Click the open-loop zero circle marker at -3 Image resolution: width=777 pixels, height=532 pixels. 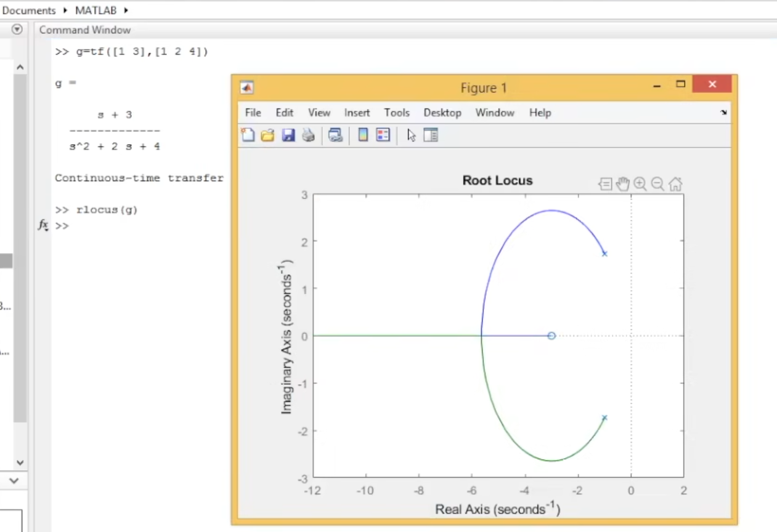551,336
